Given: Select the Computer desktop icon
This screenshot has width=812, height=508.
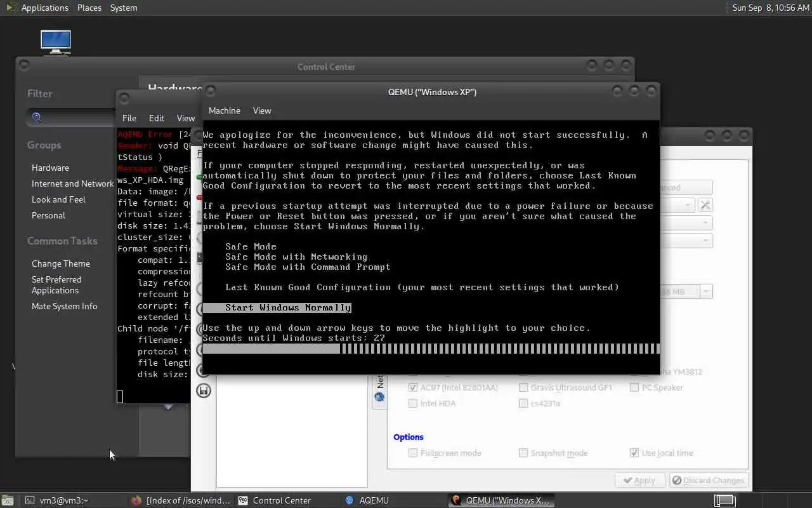Looking at the screenshot, I should 55,42.
